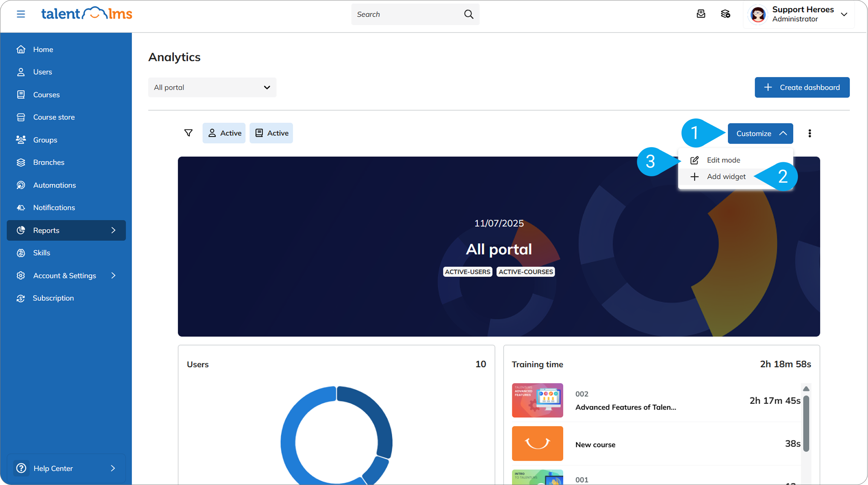Click the 'Advanced Features of Talen...' course title
Viewport: 868px width, 485px height.
(x=626, y=407)
